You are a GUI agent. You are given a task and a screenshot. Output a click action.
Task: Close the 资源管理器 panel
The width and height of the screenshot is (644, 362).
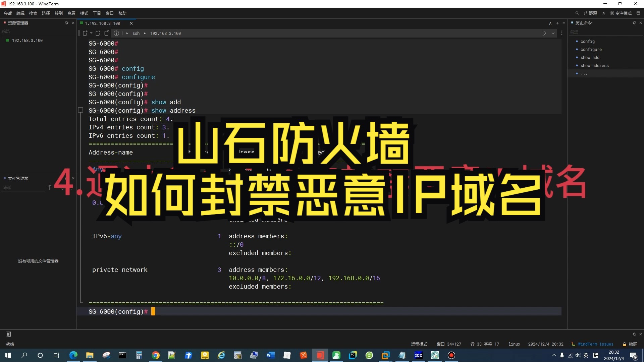click(x=73, y=23)
